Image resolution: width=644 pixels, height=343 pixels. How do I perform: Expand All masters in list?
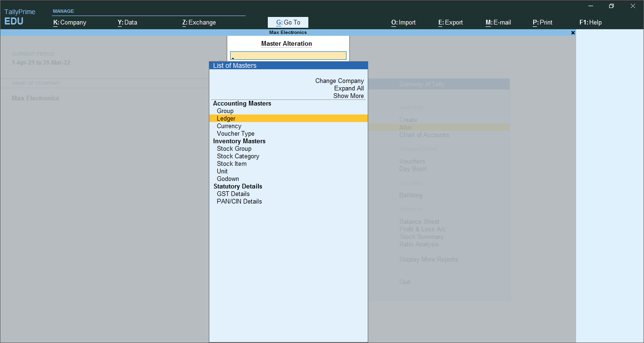[x=349, y=89]
